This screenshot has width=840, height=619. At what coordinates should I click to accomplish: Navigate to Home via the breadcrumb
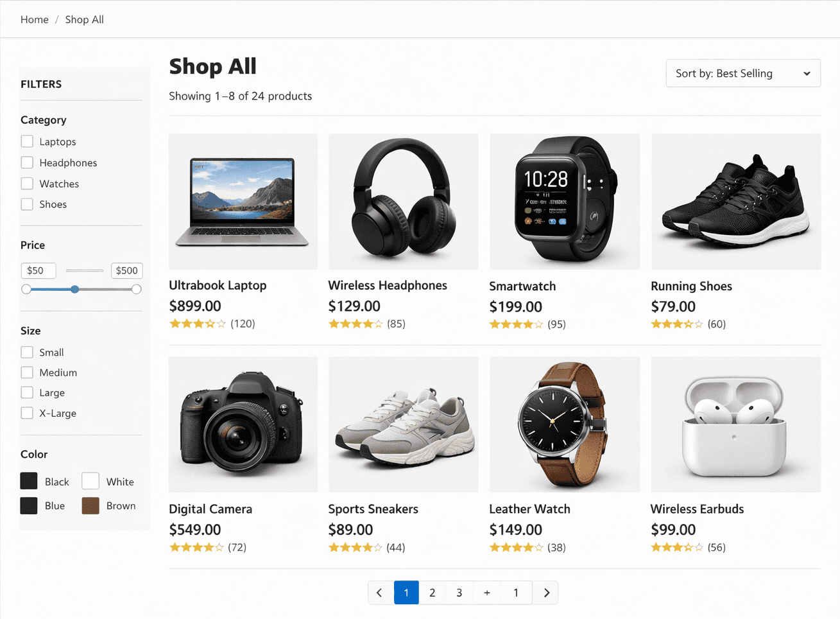point(34,19)
